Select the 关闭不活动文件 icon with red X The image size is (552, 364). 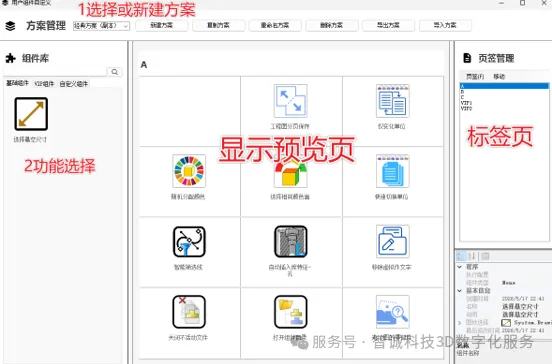pyautogui.click(x=189, y=312)
